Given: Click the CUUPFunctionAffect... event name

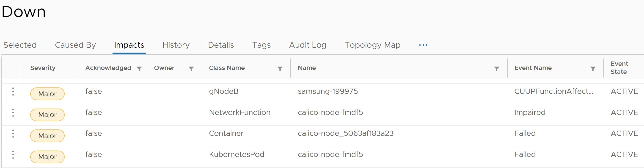Looking at the screenshot, I should point(553,91).
